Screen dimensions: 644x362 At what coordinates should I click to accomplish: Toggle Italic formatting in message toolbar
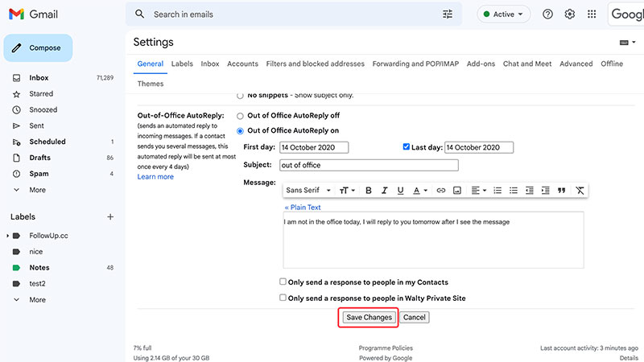[x=385, y=191]
